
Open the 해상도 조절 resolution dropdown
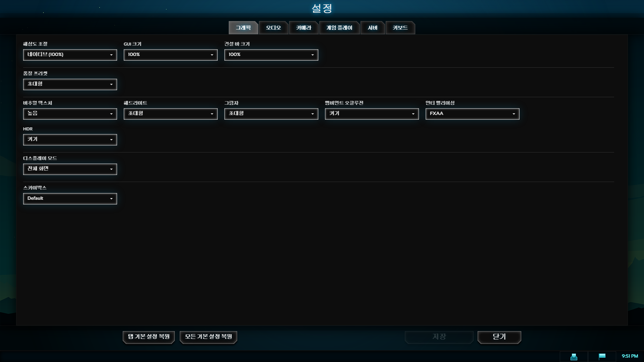tap(70, 55)
